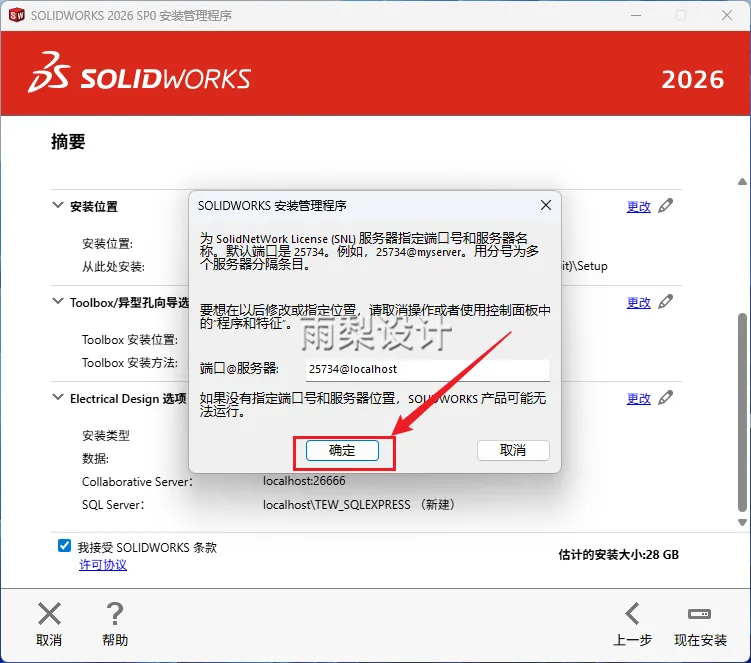Viewport: 751px width, 663px height.
Task: Click the 从此处安装 label
Action: [x=114, y=267]
